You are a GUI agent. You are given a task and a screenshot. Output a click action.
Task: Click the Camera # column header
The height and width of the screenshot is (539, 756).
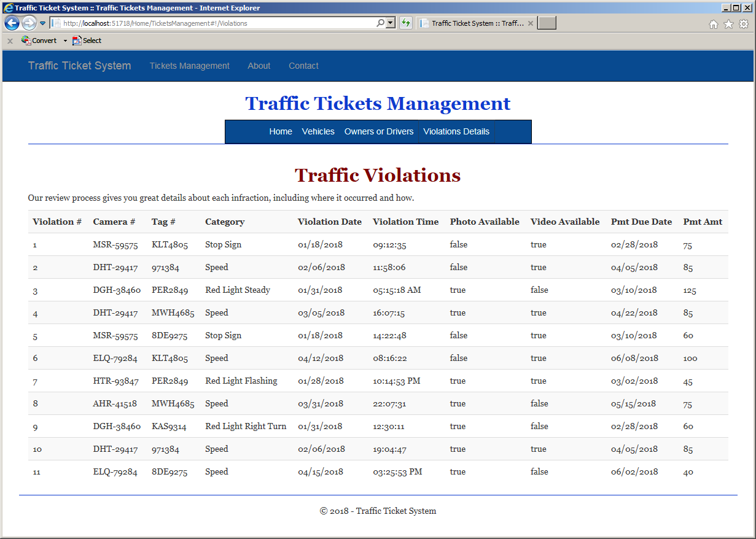click(x=114, y=222)
